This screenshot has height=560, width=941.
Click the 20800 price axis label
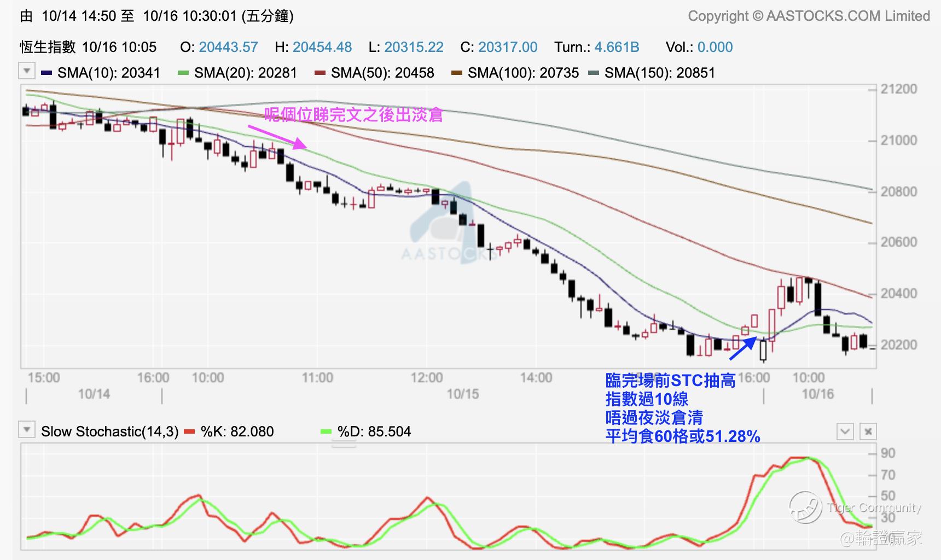tap(899, 192)
